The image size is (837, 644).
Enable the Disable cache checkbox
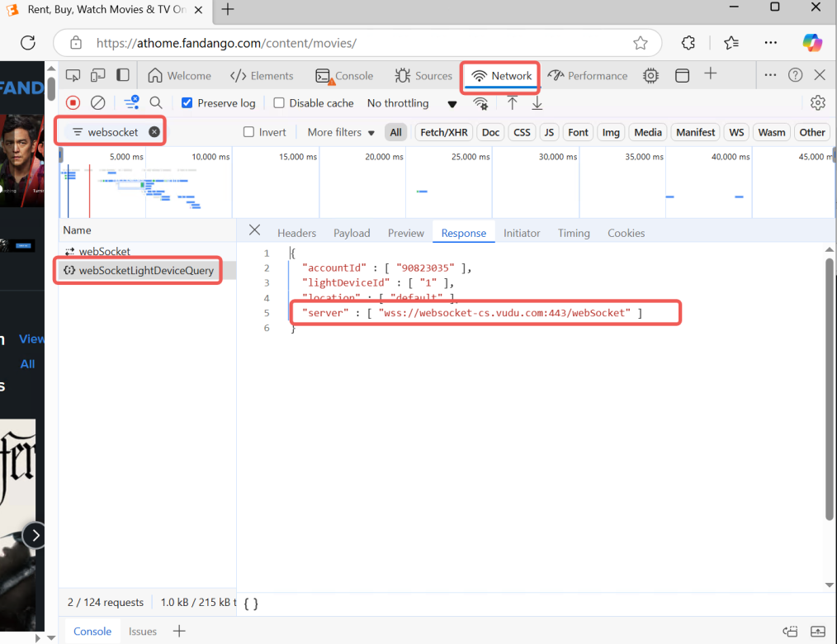click(279, 103)
